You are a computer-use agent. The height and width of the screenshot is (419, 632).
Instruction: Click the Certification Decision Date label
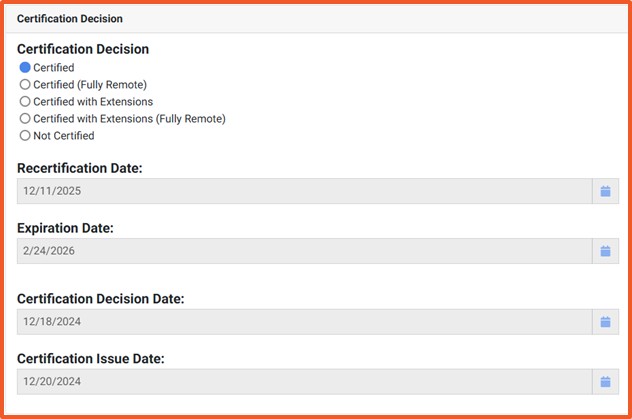pyautogui.click(x=101, y=299)
